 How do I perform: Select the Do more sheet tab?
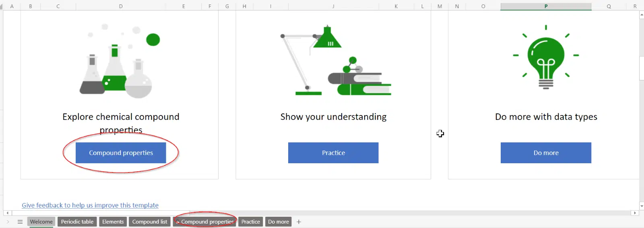click(x=279, y=222)
